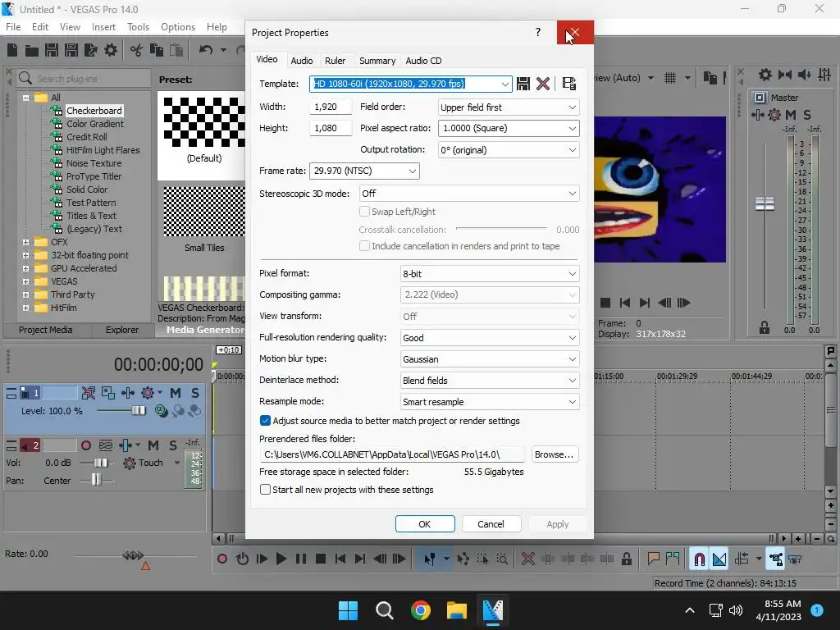The image size is (840, 630).
Task: Click the Save toolbar icon
Action: pos(52,50)
